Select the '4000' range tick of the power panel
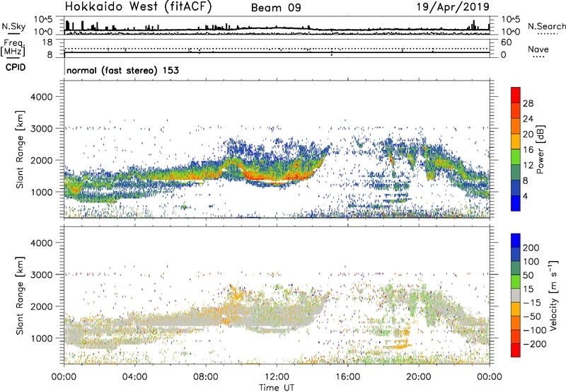The image size is (566, 392). click(x=42, y=97)
